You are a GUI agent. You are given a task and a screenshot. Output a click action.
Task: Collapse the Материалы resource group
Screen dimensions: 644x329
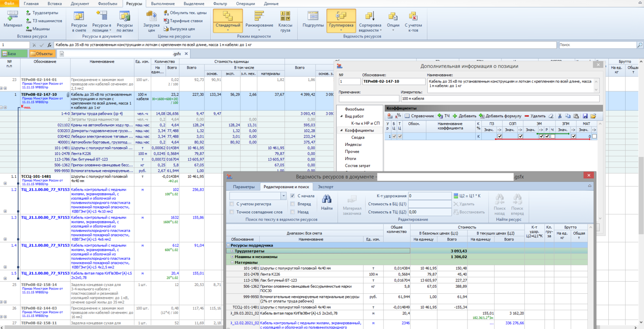point(232,262)
